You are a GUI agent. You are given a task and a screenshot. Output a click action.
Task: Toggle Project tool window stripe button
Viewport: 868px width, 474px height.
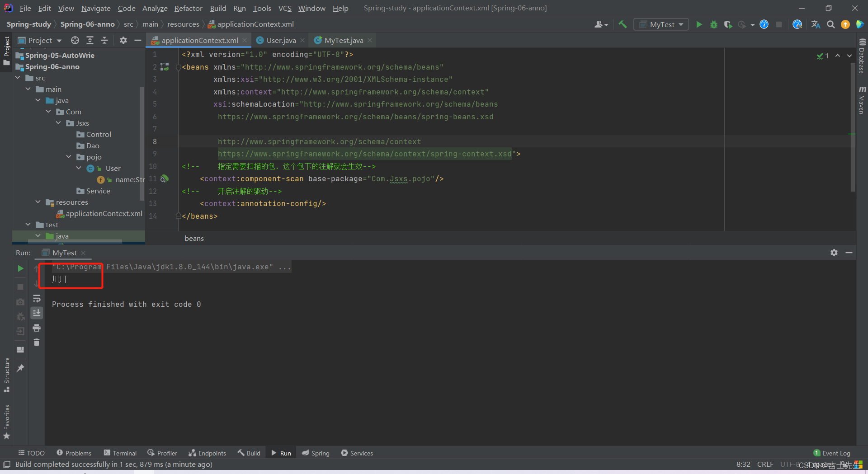tap(6, 51)
